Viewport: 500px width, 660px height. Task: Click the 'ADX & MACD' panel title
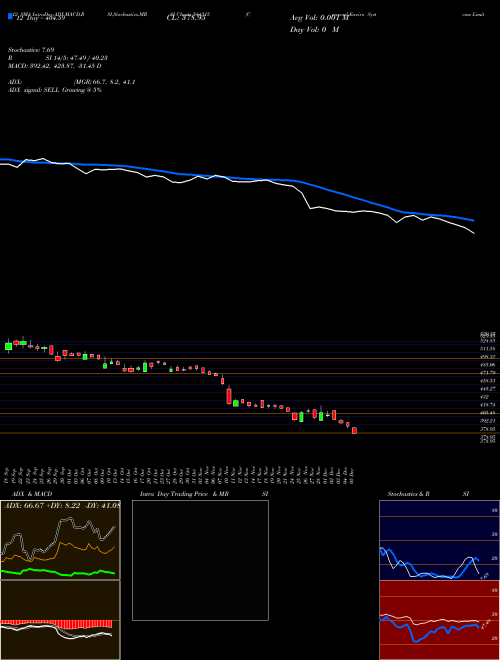30,494
